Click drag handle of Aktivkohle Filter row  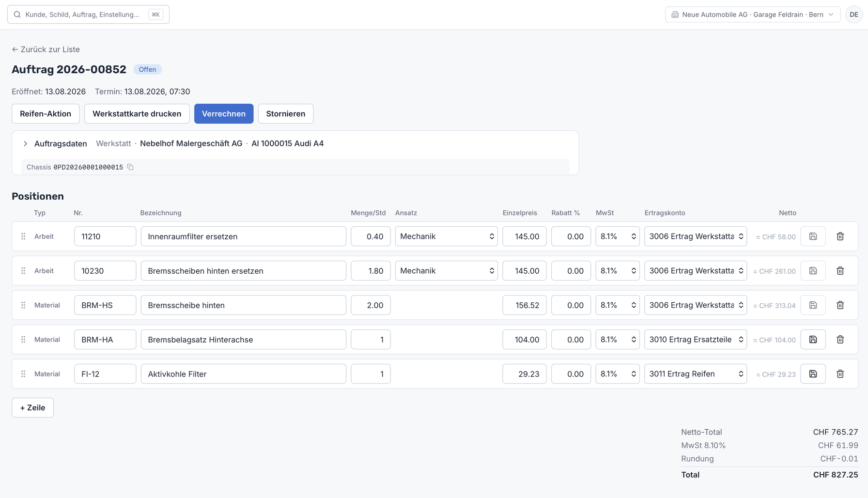(23, 374)
